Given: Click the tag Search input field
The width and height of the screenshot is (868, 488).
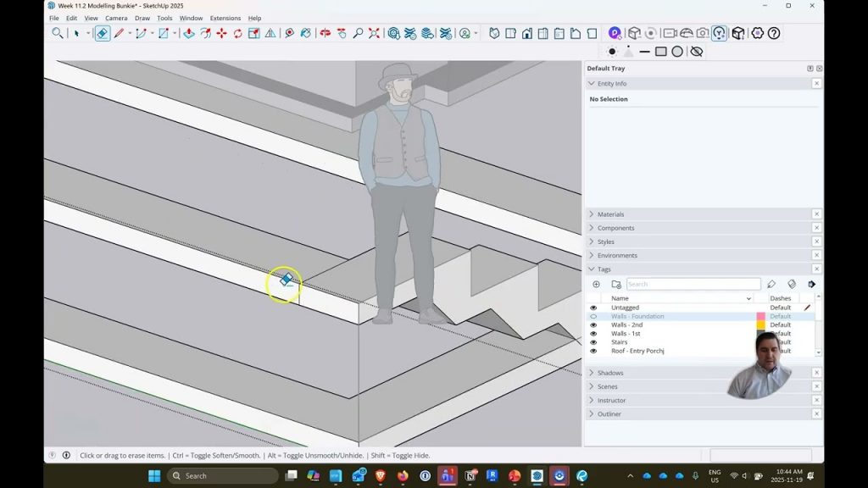Looking at the screenshot, I should point(693,285).
